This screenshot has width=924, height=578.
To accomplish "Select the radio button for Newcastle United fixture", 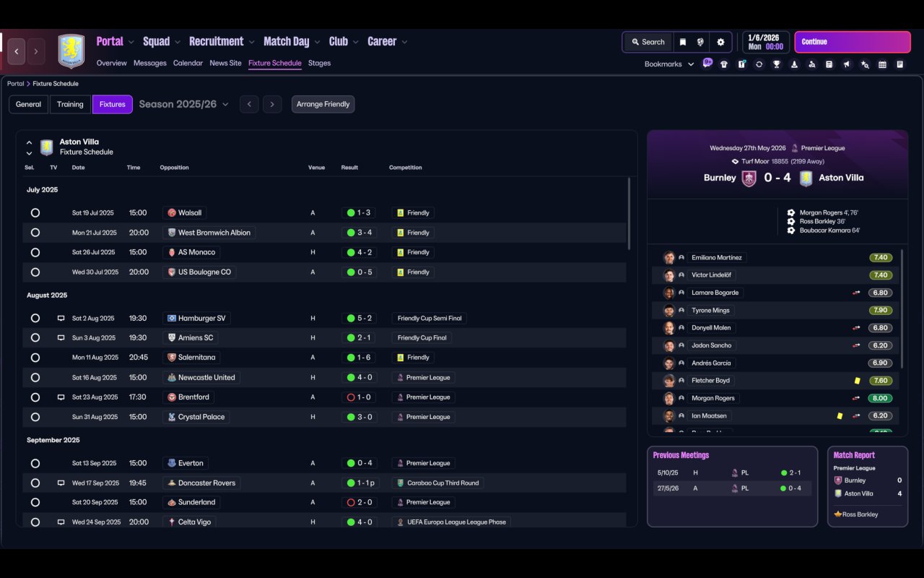I will (35, 377).
